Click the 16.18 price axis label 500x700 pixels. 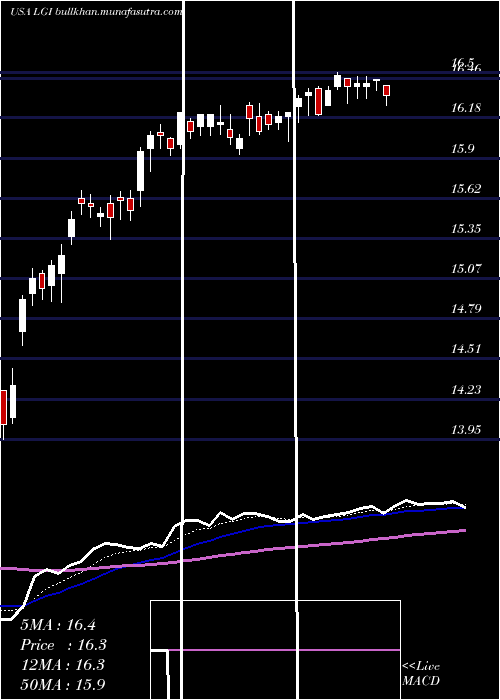466,108
